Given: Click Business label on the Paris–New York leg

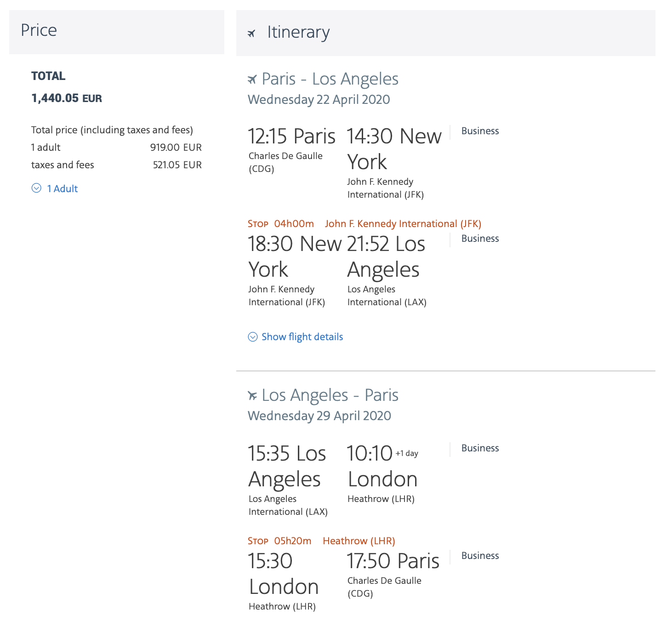Looking at the screenshot, I should pos(480,131).
